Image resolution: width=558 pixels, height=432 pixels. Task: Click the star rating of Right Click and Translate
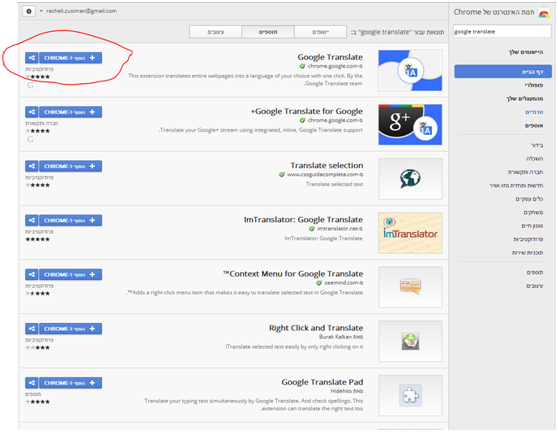(x=37, y=348)
